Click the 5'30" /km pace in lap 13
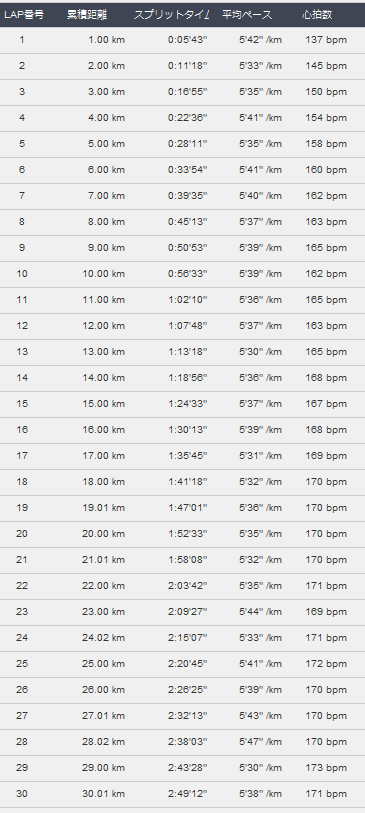This screenshot has width=365, height=813. (260, 352)
